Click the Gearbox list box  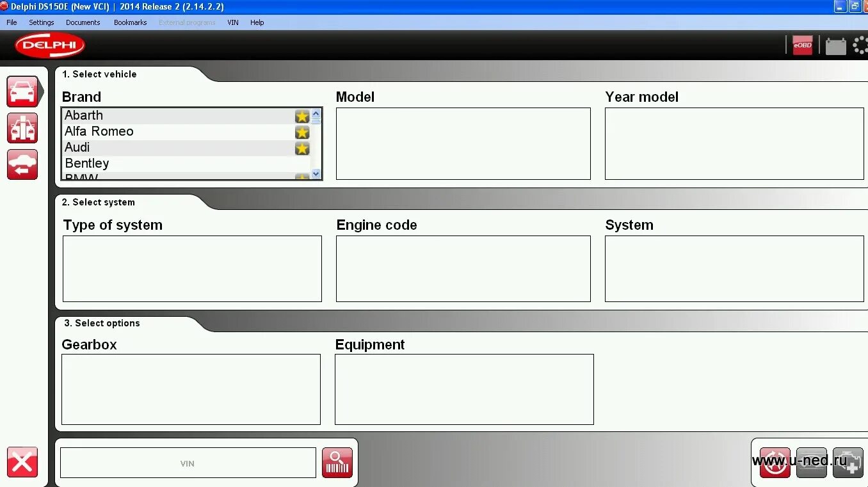pos(191,389)
